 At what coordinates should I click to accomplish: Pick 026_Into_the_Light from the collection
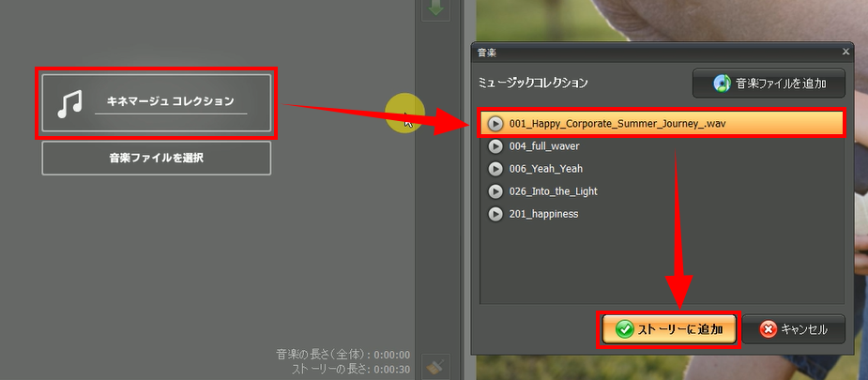(553, 191)
